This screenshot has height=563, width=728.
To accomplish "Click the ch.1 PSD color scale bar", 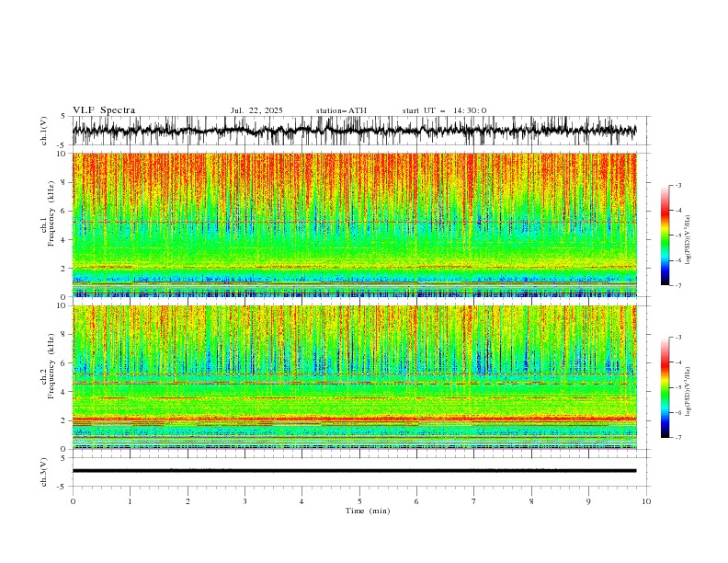I will point(665,236).
